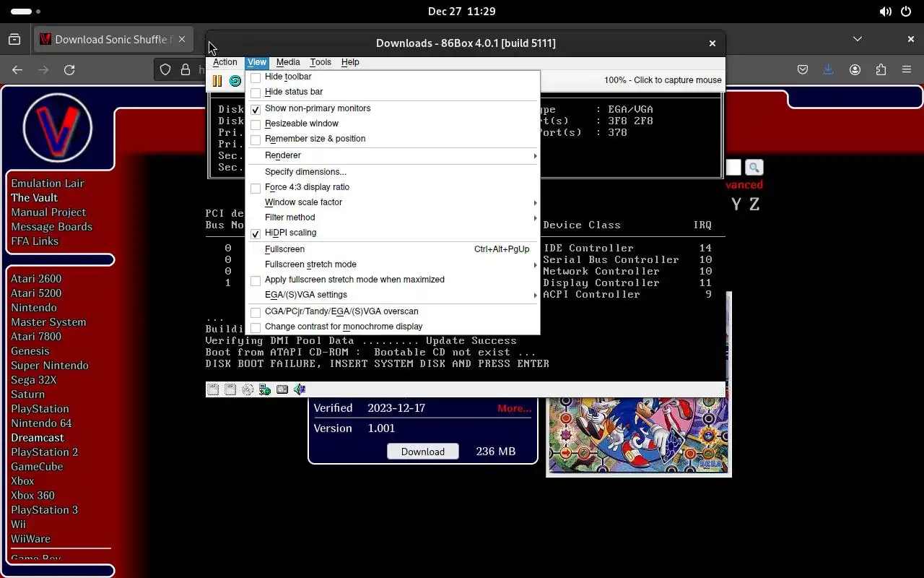924x578 pixels.
Task: Click first floppy drive icon in 86Box status bar
Action: [x=213, y=389]
